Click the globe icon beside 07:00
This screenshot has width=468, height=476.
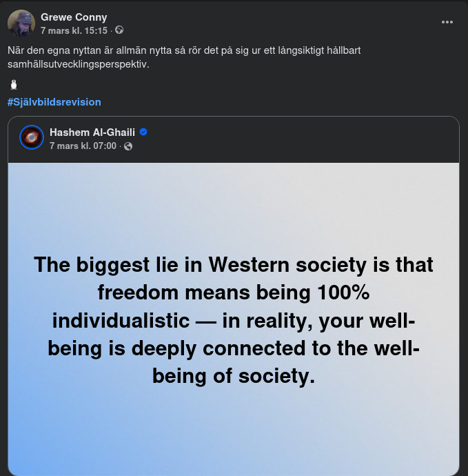(128, 146)
